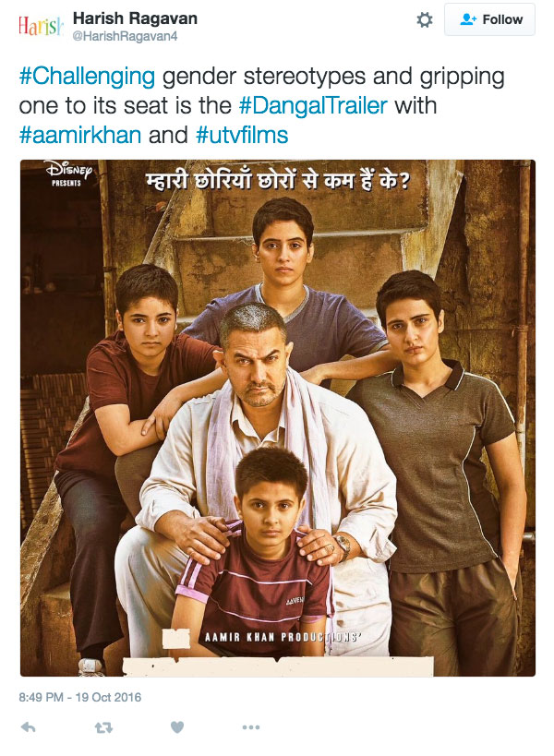Screen dimensions: 554x756
Task: Click the #utvfilms hashtag
Action: 242,135
